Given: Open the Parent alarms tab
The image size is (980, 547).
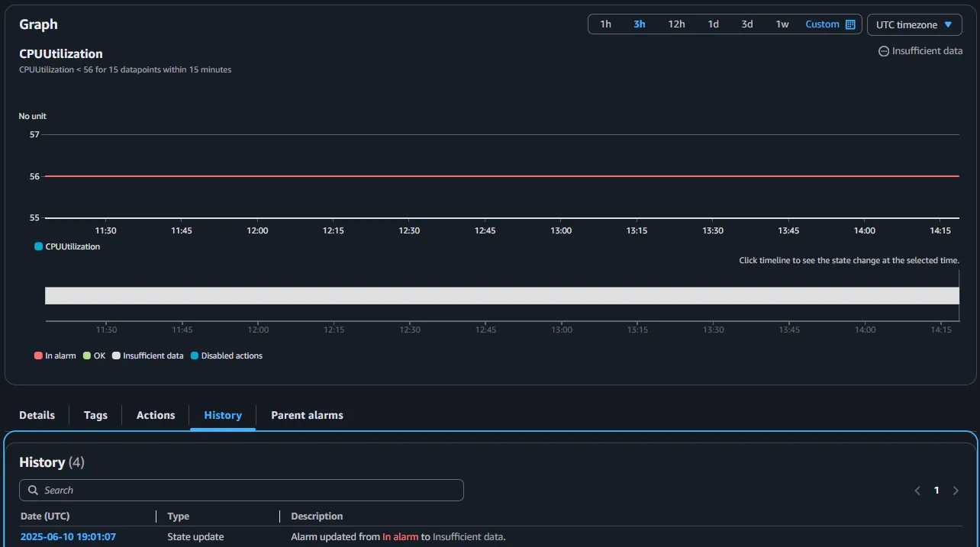Looking at the screenshot, I should (307, 415).
